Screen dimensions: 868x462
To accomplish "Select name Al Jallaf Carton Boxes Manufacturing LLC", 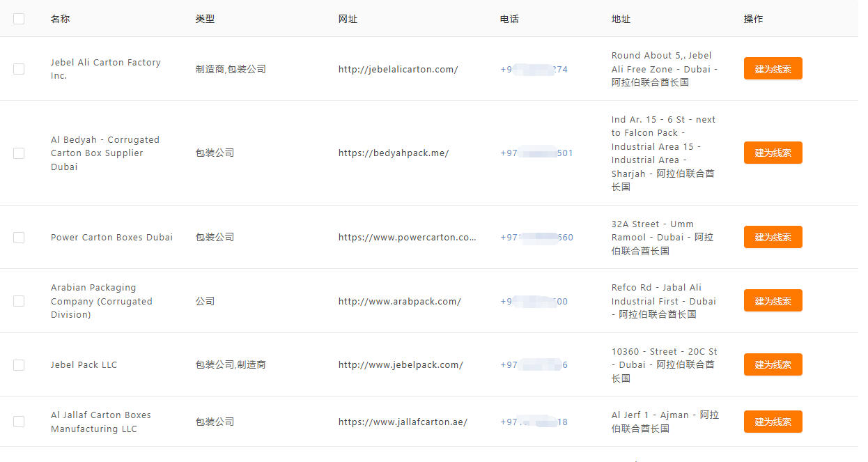I will [101, 422].
